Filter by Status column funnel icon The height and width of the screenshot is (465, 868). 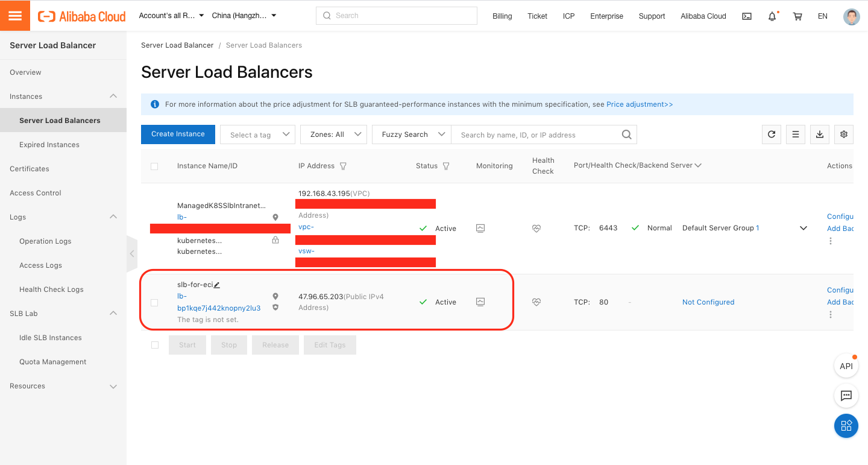pyautogui.click(x=447, y=166)
